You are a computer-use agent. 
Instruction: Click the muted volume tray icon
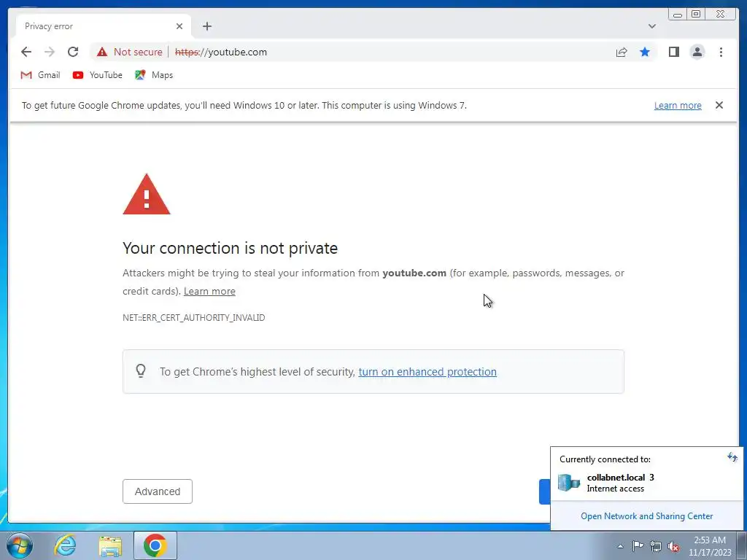click(x=673, y=547)
